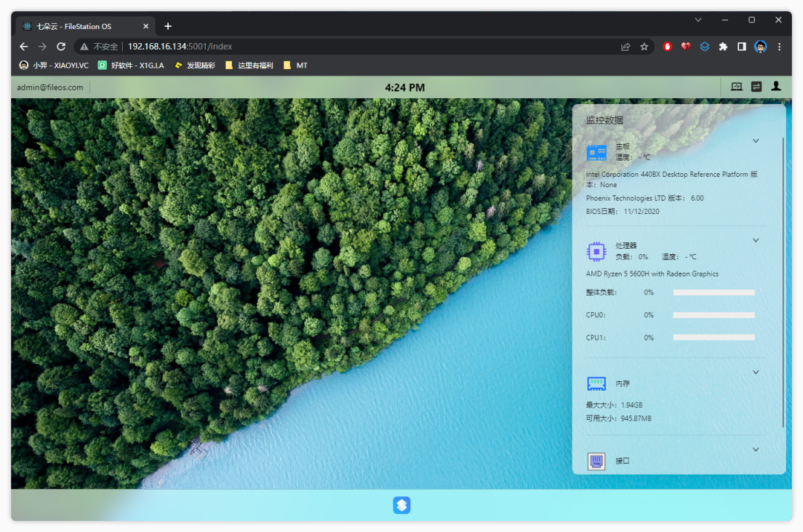Click admin@fileos.com account label
Image resolution: width=803 pixels, height=532 pixels.
click(50, 88)
